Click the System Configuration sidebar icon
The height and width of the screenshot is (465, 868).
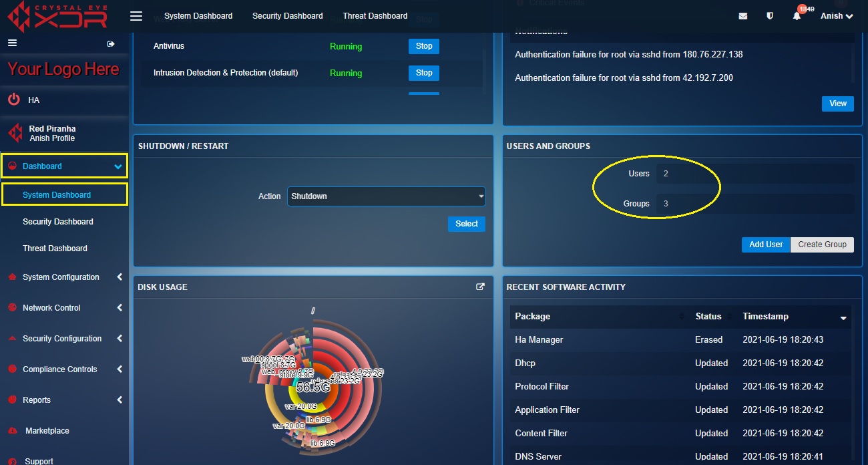tap(11, 277)
